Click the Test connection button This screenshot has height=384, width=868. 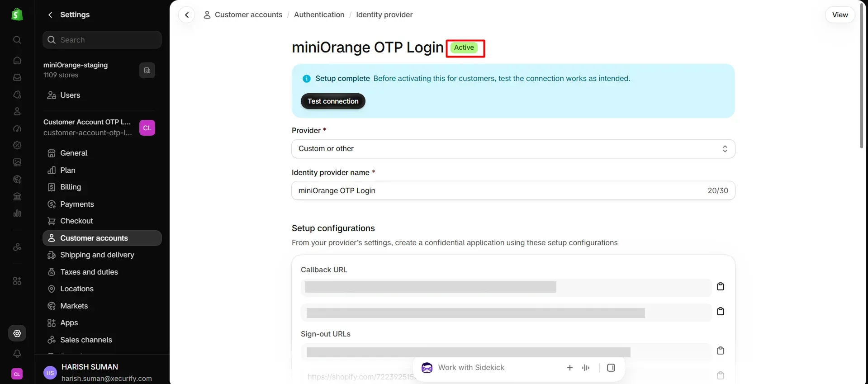[333, 101]
